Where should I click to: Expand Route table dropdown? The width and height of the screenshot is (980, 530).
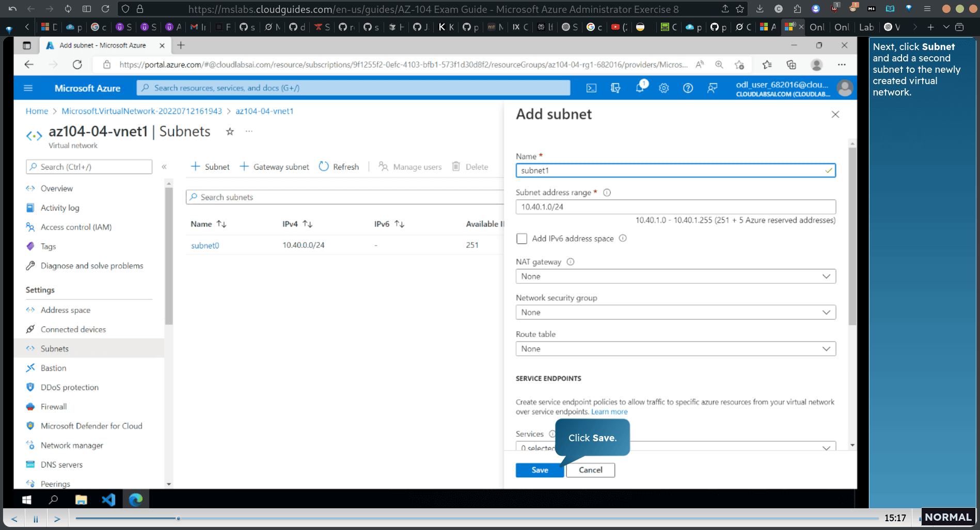click(x=675, y=349)
